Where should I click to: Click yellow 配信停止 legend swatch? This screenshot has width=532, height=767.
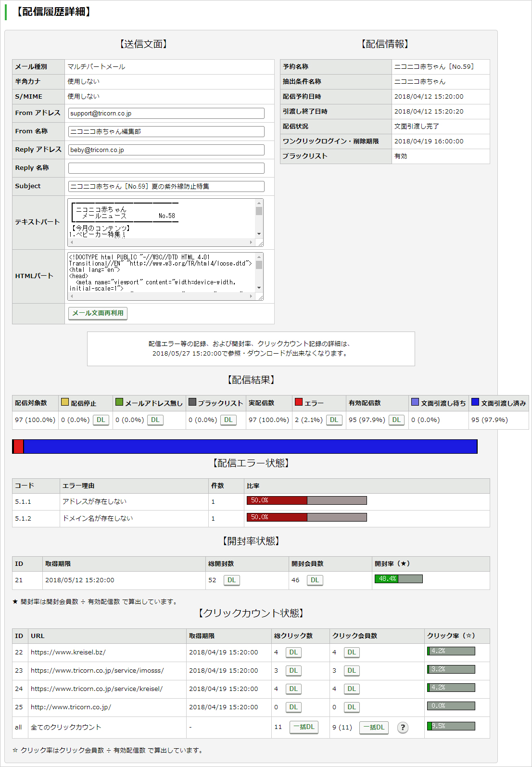[x=65, y=402]
